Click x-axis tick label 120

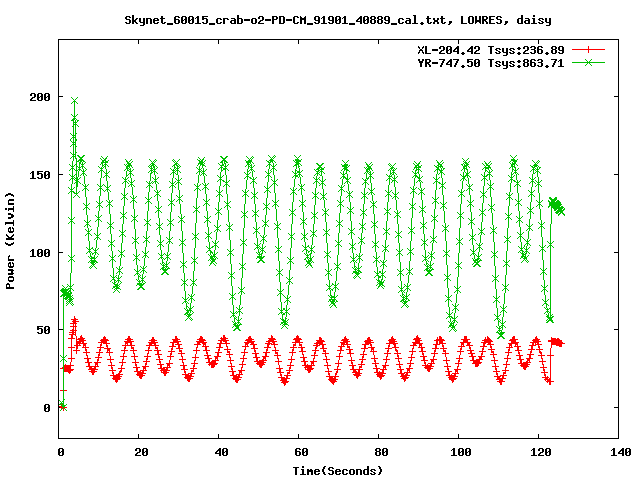pyautogui.click(x=540, y=452)
